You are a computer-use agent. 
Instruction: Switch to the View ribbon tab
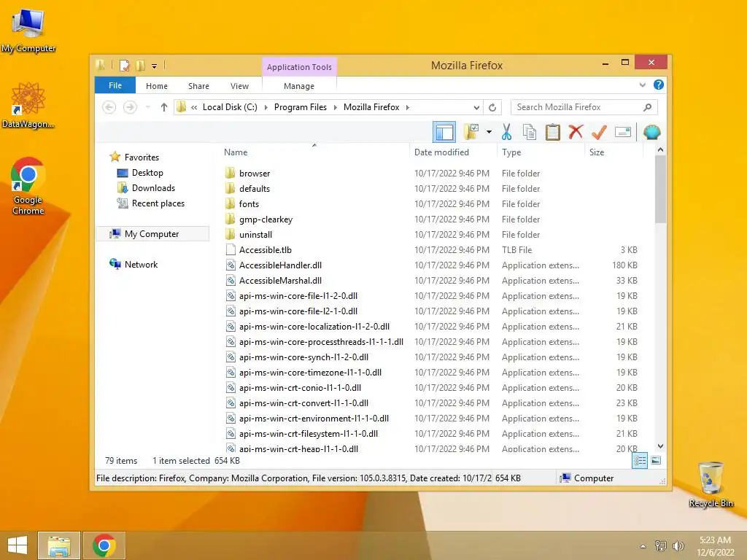(x=239, y=86)
